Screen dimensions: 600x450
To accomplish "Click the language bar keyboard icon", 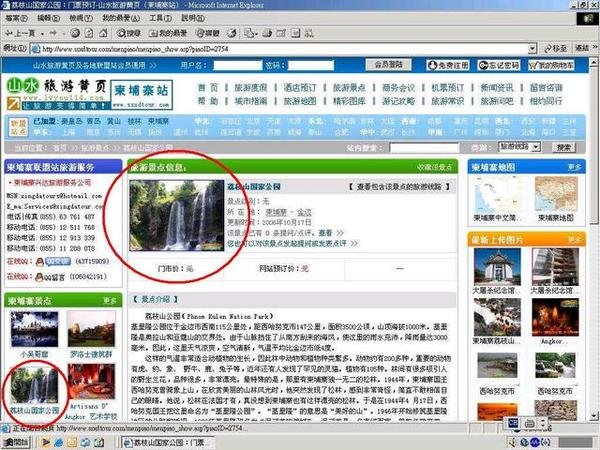I will click(x=530, y=424).
